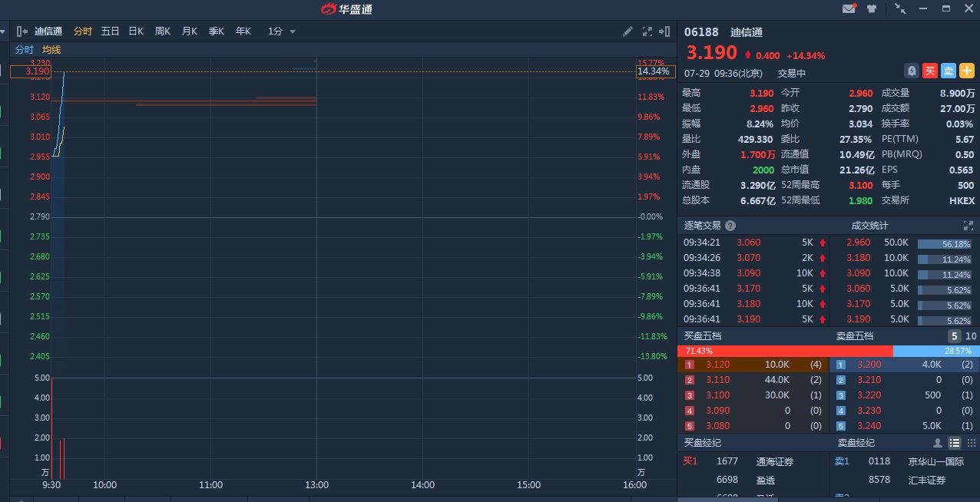Image resolution: width=980 pixels, height=502 pixels.
Task: Switch broker queue to grid view
Action: (x=972, y=443)
